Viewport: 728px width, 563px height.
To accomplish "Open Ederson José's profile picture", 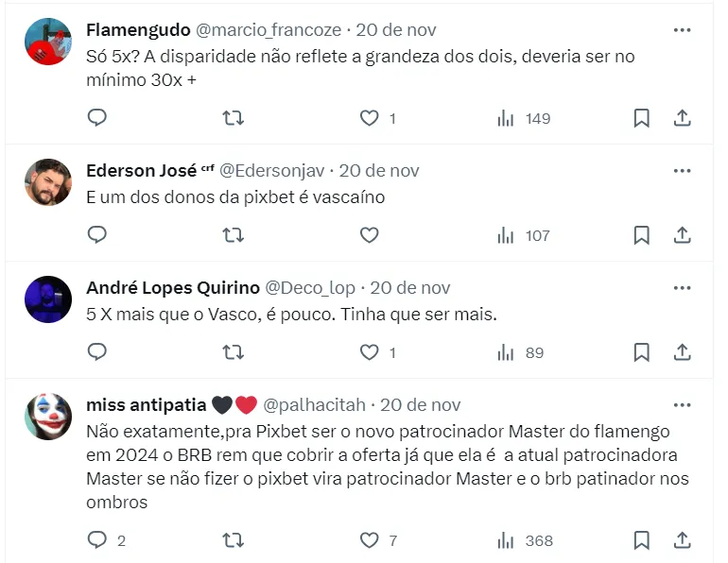I will (48, 182).
